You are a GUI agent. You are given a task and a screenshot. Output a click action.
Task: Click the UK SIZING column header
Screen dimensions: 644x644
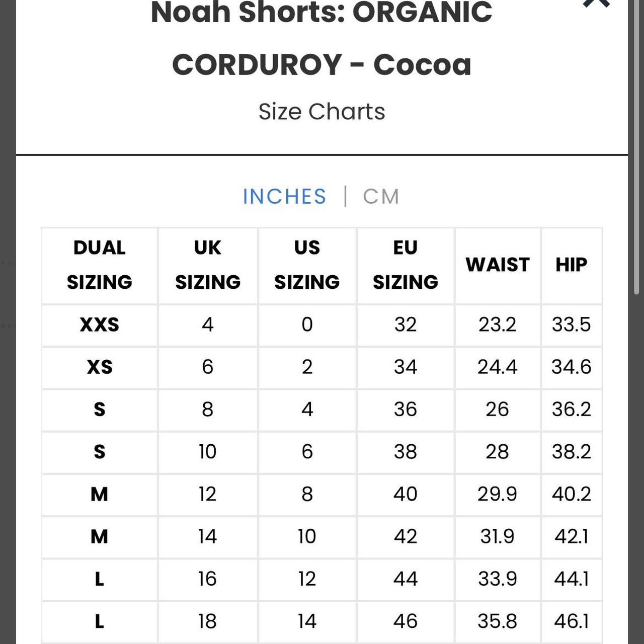click(208, 265)
